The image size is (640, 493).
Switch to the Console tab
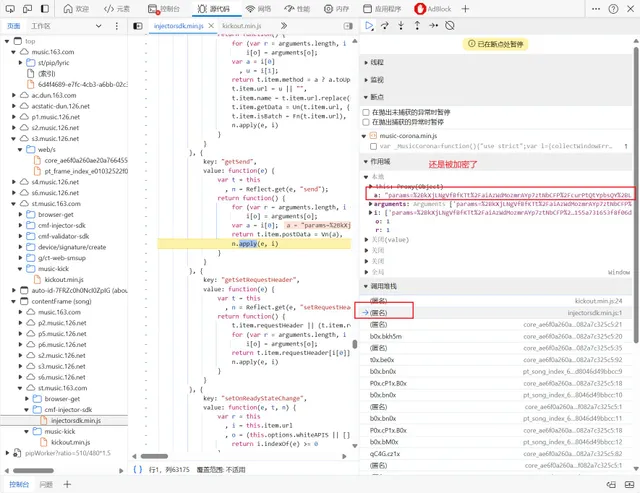coord(164,9)
